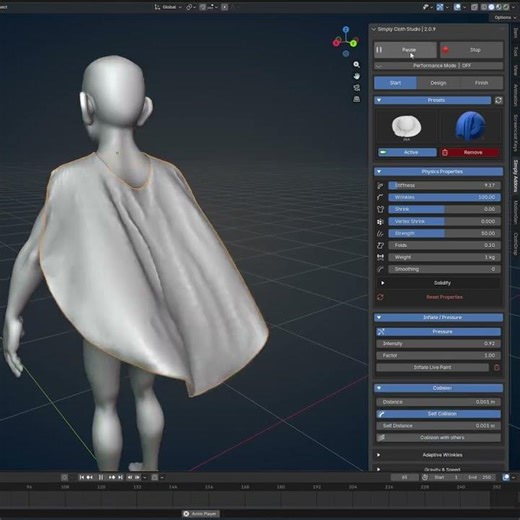
Task: Click the Smoothing slider
Action: (444, 269)
